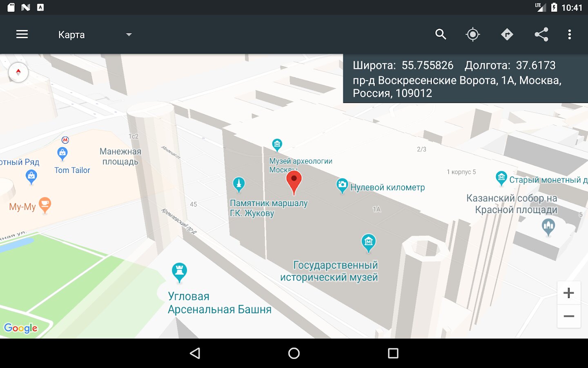Open the Му-Му restaurant marker

click(x=45, y=205)
